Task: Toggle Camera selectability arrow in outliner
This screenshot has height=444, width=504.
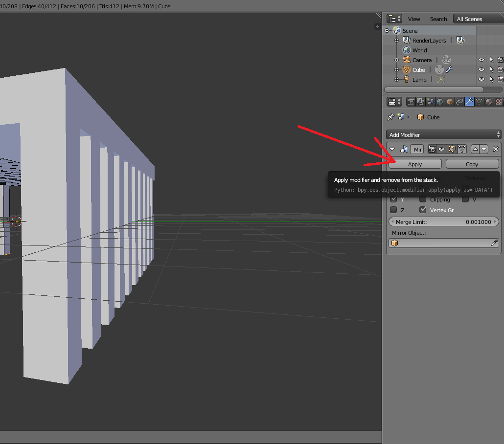Action: (491, 60)
